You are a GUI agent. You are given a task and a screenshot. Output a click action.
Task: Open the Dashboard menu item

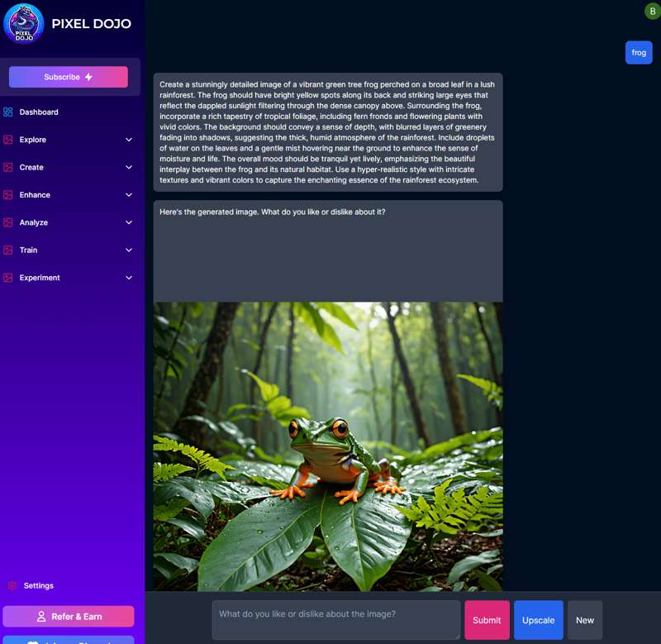(x=39, y=112)
